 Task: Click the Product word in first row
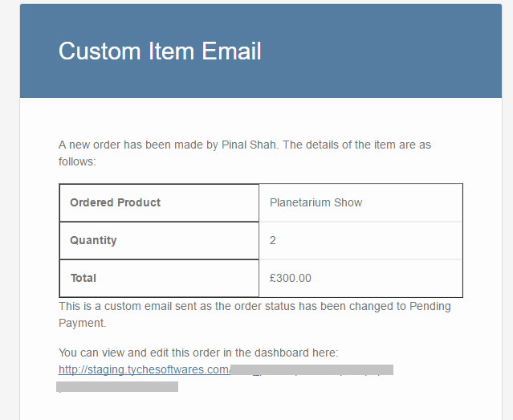coord(138,202)
